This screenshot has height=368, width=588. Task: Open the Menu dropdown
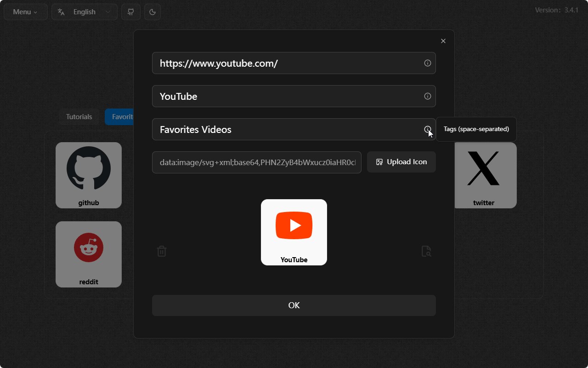[x=25, y=12]
